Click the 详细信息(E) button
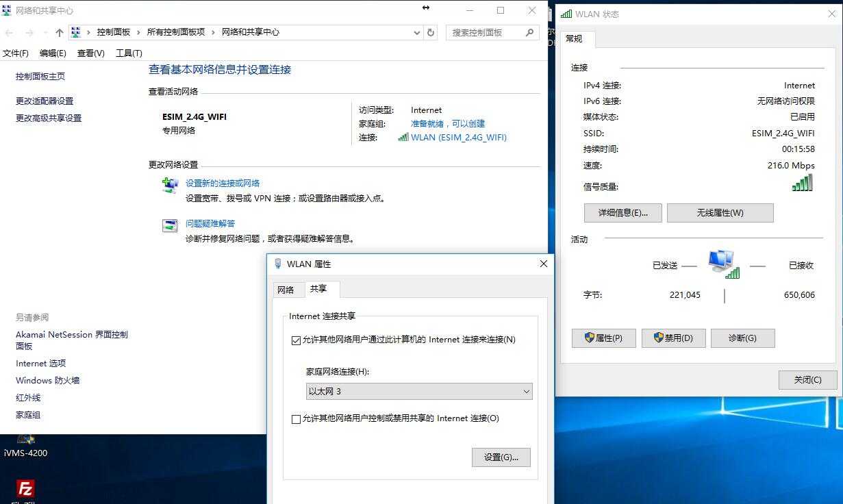The image size is (843, 504). (x=622, y=212)
